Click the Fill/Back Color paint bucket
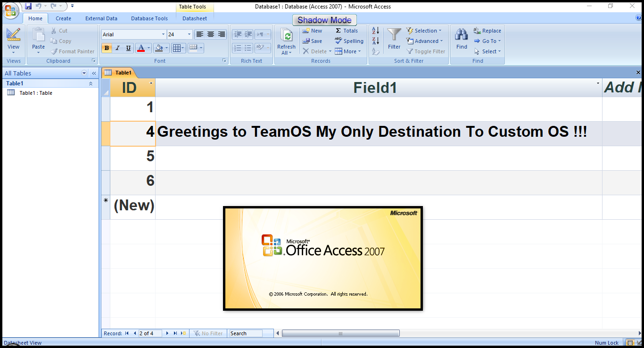 [x=159, y=48]
